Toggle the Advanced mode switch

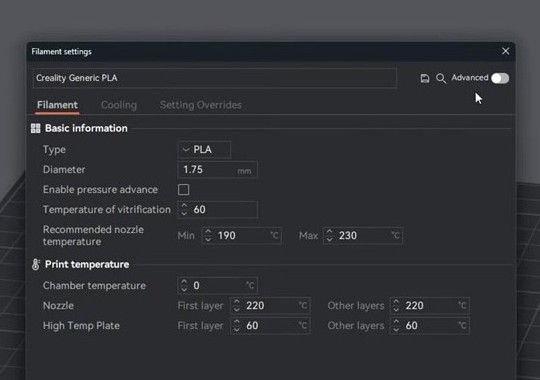tap(500, 78)
